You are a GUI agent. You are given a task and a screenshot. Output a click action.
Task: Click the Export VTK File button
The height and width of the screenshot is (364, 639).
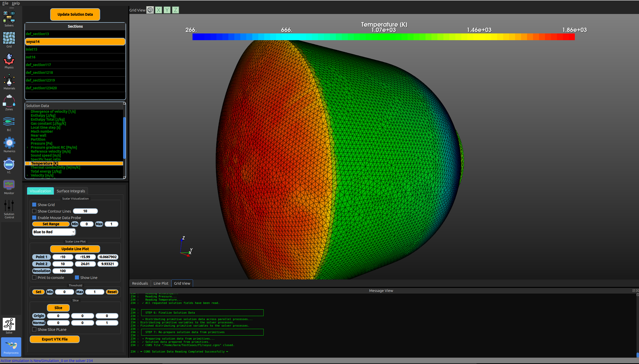coord(54,339)
